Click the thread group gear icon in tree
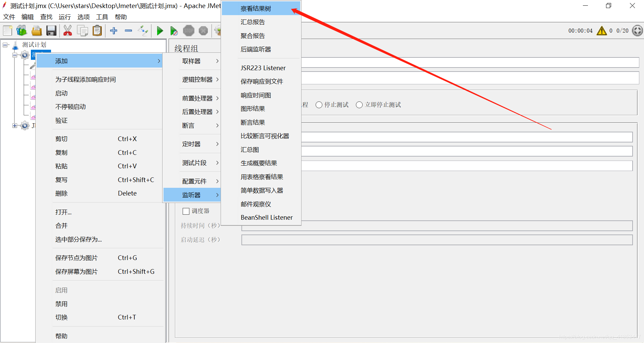Screen dimensions: 644x343 coord(25,55)
